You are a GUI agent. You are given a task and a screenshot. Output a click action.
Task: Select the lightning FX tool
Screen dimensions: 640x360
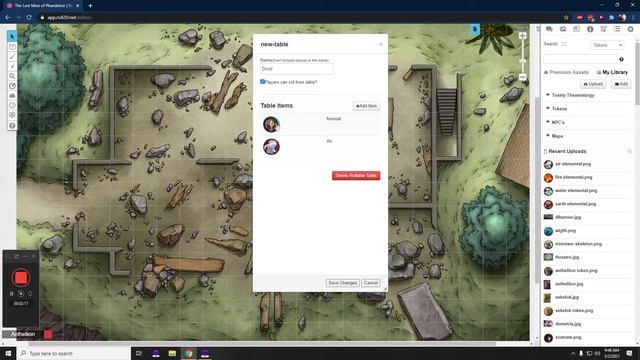tap(12, 67)
